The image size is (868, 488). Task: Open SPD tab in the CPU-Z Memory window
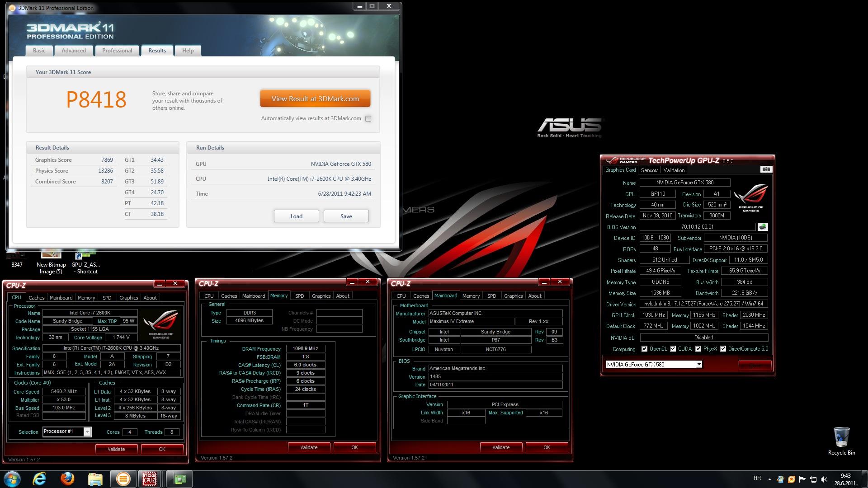pyautogui.click(x=300, y=296)
